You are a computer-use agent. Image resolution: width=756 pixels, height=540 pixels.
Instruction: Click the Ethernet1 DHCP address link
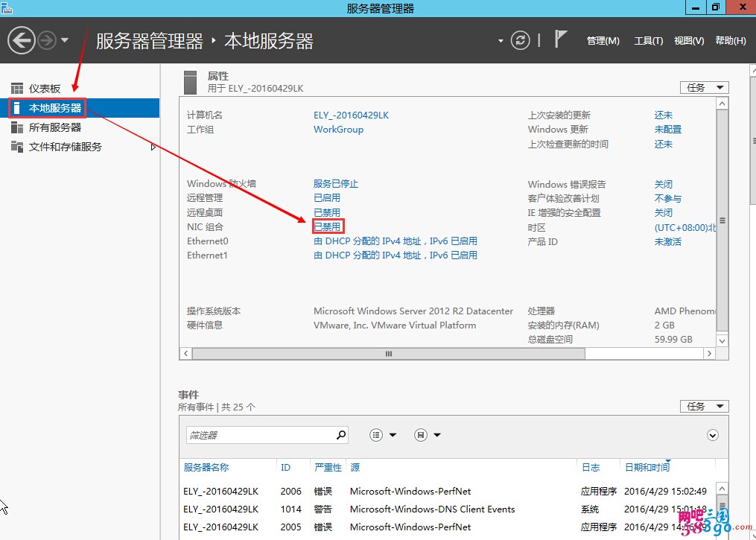(x=396, y=255)
